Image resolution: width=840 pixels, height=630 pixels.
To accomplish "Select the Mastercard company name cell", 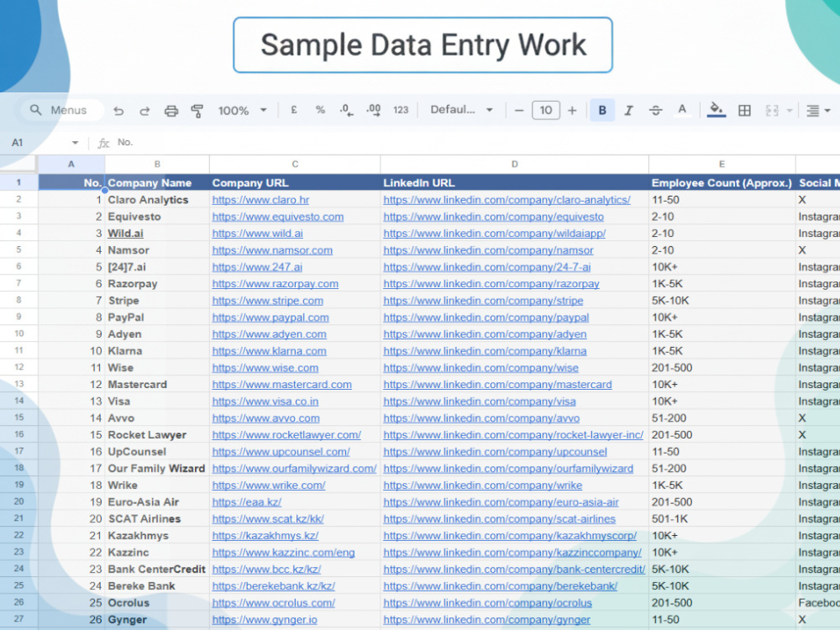I will point(157,385).
